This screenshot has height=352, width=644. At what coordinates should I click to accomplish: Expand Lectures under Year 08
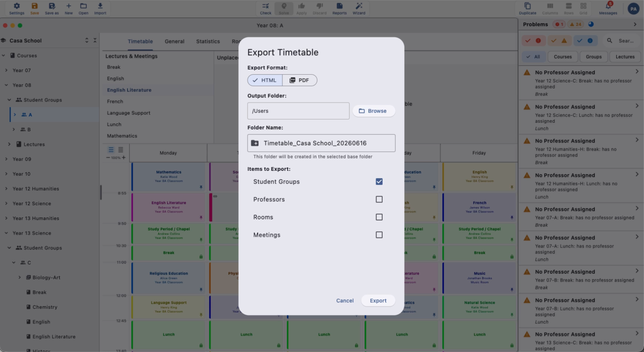coord(9,144)
